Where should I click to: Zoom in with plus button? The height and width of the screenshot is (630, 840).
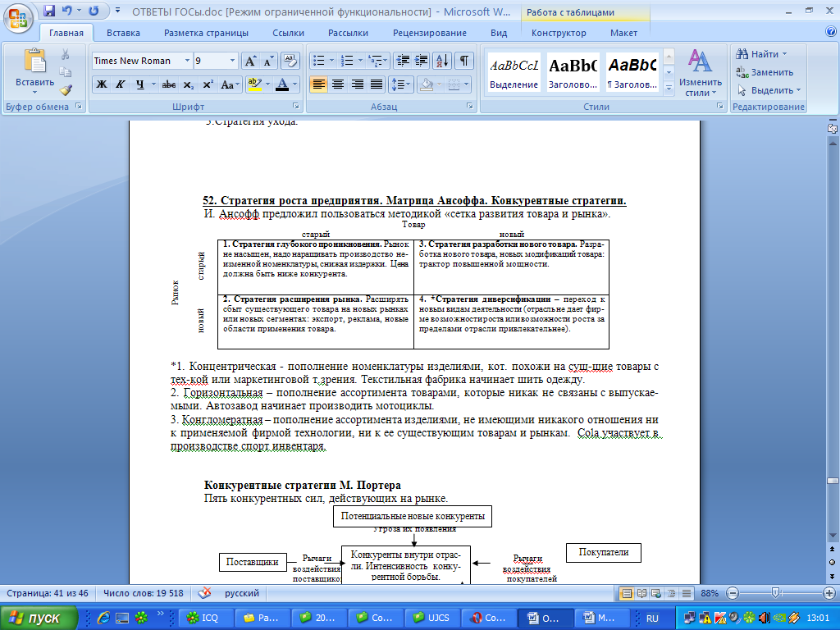tap(829, 593)
